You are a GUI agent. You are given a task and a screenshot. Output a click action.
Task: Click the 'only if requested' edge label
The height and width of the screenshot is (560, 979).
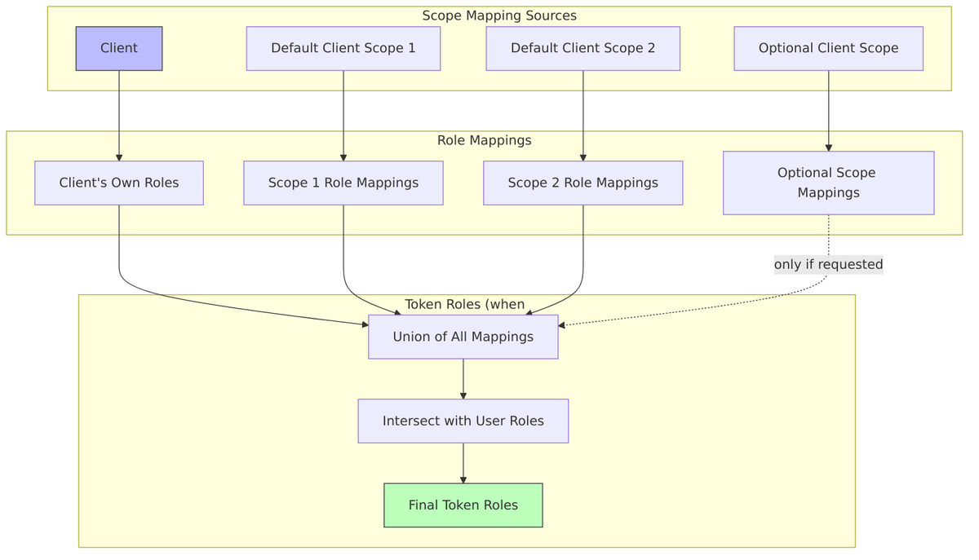[x=828, y=264]
